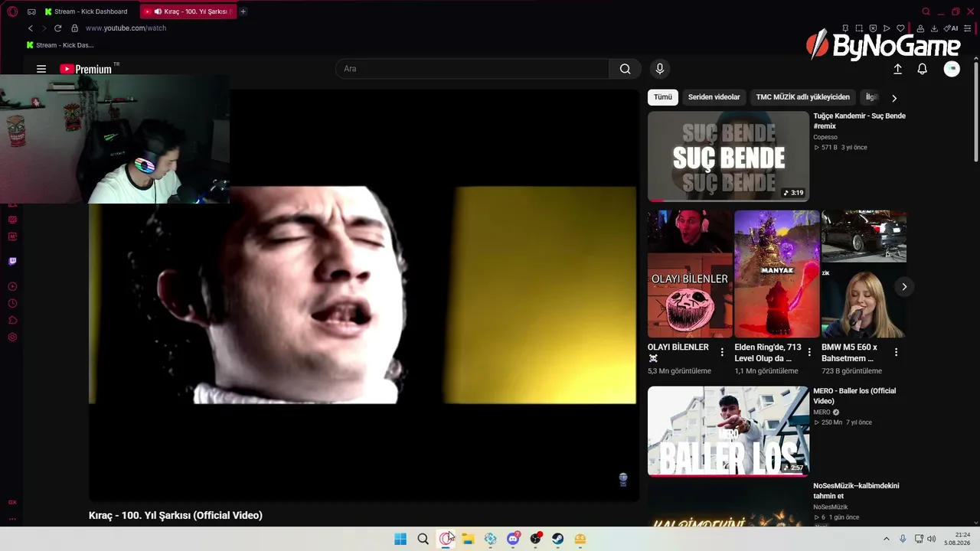Show more filter chips with arrow
Viewport: 980px width, 551px height.
coord(893,98)
